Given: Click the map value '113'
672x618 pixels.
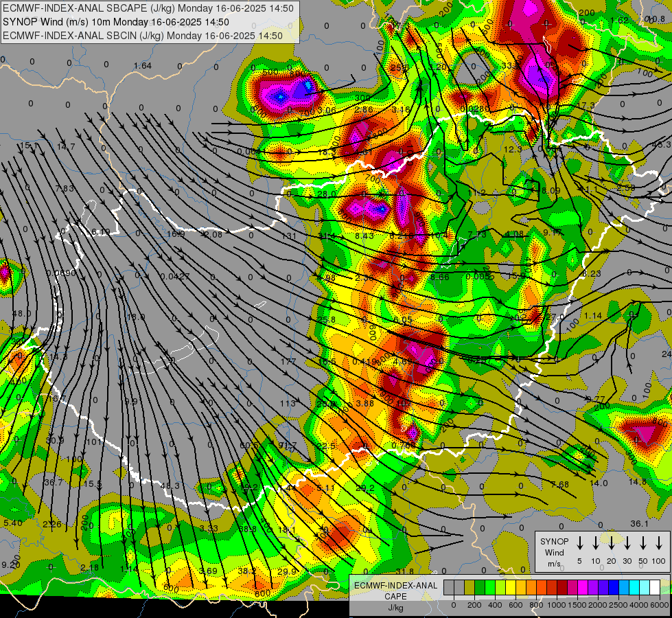Looking at the screenshot, I should (x=288, y=404).
